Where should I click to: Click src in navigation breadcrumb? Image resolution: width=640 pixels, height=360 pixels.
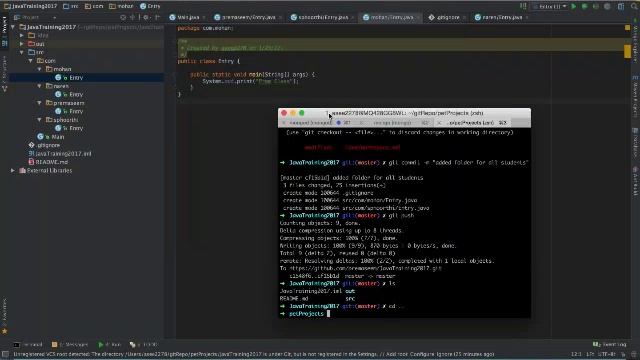click(71, 6)
